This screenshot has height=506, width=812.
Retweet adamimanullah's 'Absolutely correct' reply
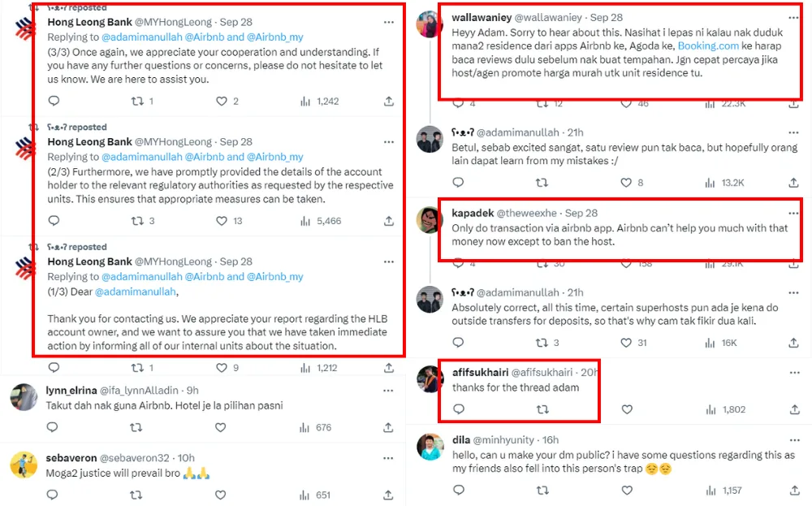[542, 343]
